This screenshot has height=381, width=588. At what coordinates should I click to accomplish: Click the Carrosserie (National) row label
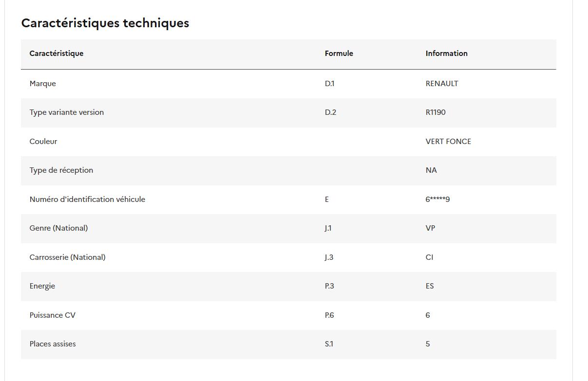(x=67, y=257)
